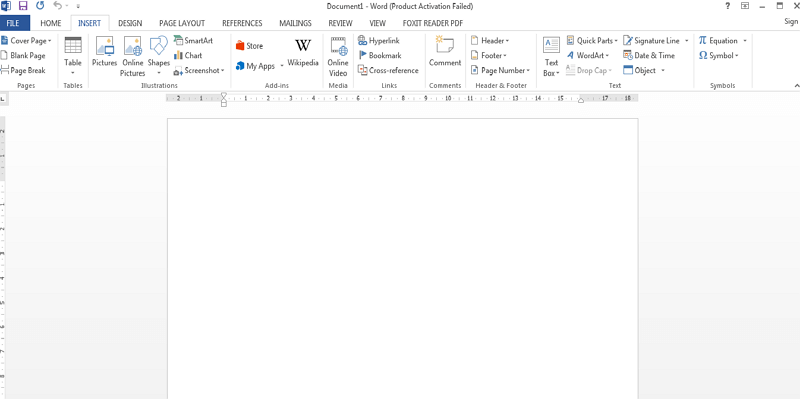Open the Table dropdown
This screenshot has width=800, height=399.
[x=73, y=56]
